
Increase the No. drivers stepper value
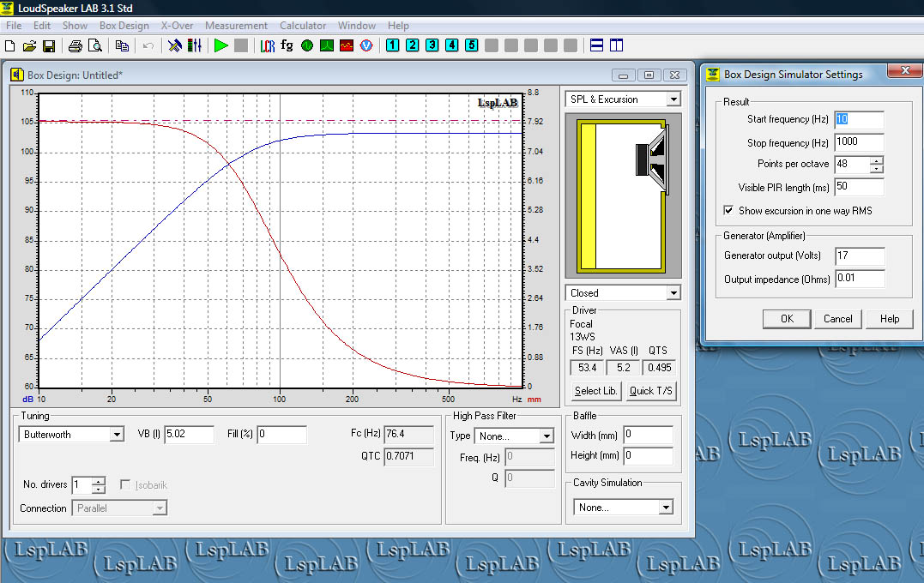click(x=99, y=481)
